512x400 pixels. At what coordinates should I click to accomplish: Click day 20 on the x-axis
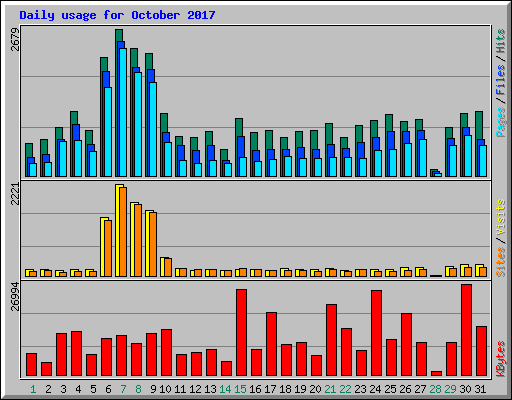pos(315,389)
